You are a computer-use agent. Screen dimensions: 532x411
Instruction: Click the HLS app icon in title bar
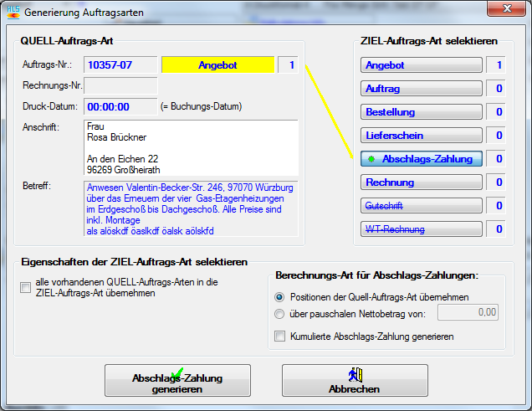coord(12,13)
